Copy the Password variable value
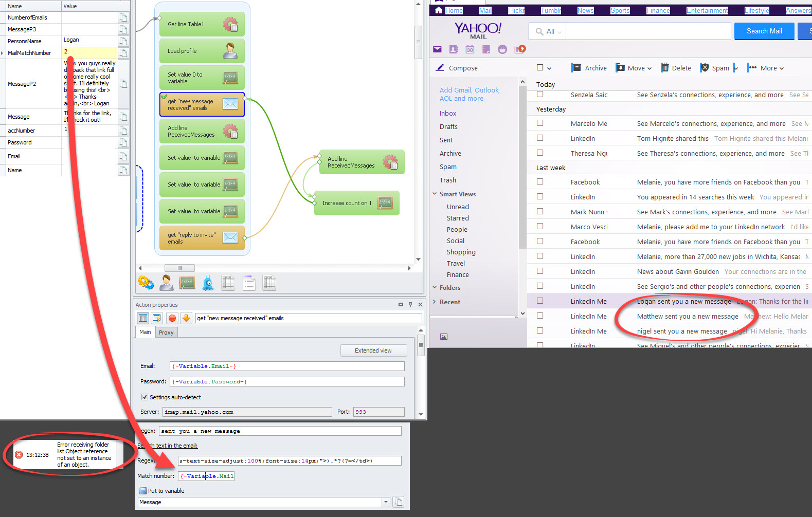812x517 pixels. point(123,142)
